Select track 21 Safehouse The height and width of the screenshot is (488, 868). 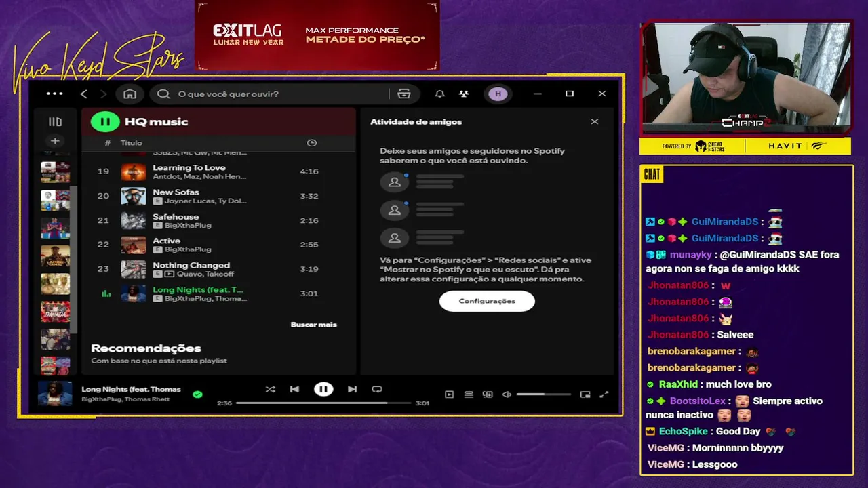coord(218,220)
